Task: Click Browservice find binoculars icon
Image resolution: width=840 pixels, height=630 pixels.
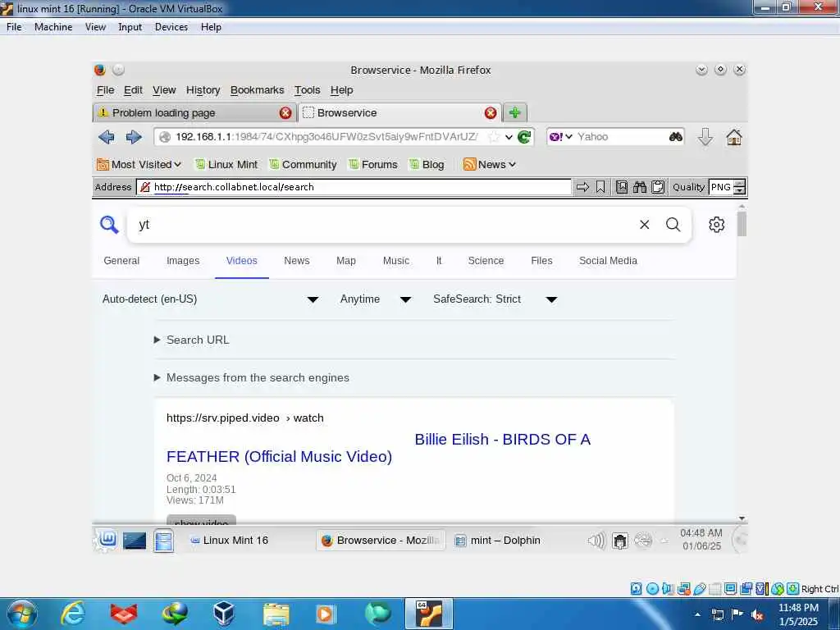Action: (x=640, y=187)
